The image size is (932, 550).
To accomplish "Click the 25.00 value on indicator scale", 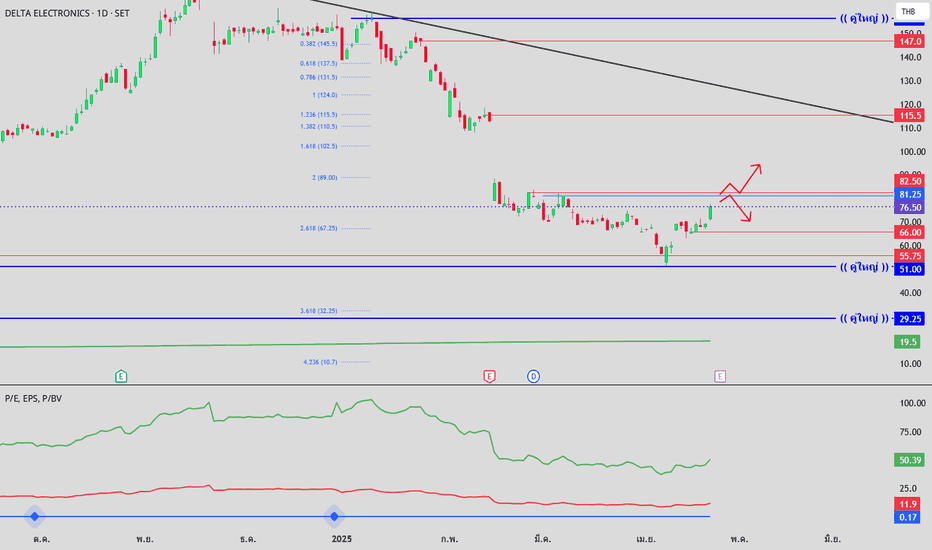I will point(908,488).
